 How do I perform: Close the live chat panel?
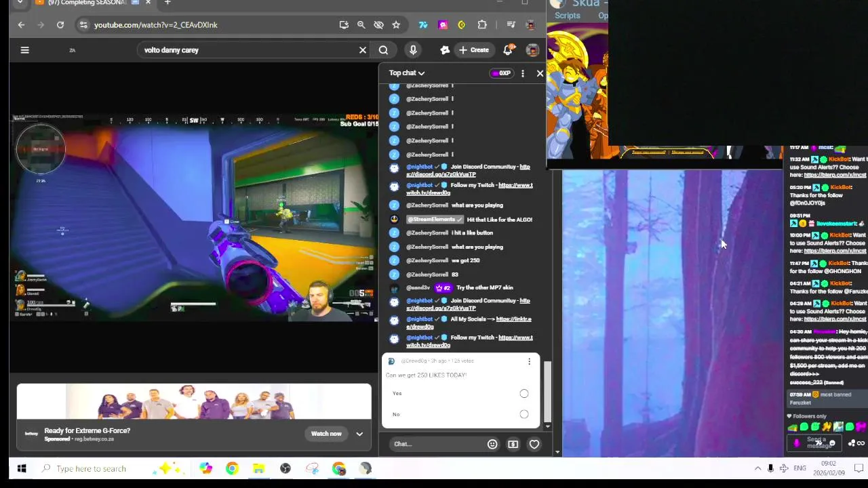click(540, 73)
